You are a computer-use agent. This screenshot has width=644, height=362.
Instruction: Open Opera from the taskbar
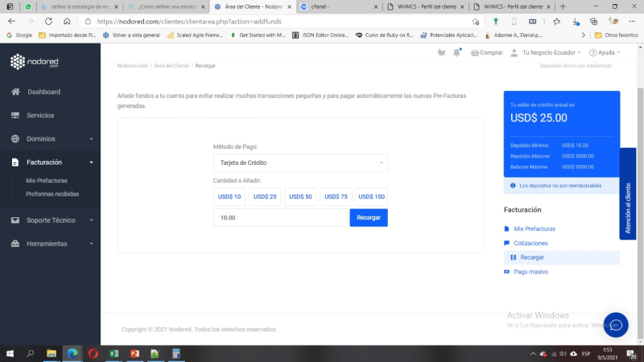point(93,353)
